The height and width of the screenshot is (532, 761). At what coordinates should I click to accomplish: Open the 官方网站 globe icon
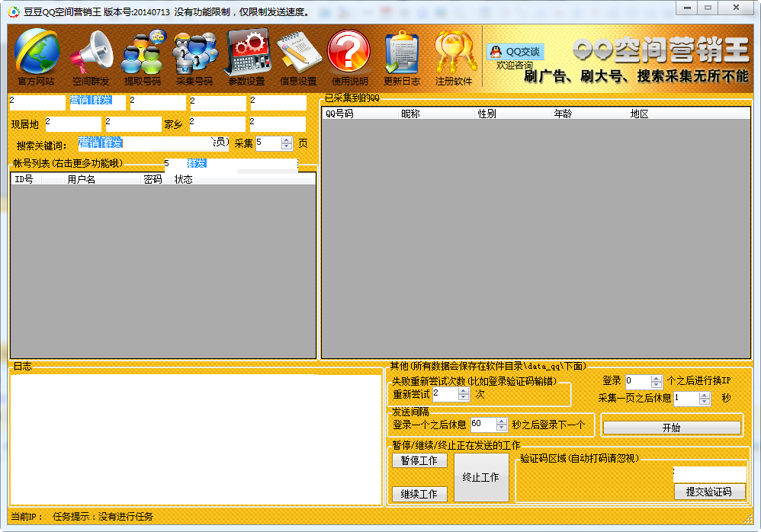click(37, 56)
